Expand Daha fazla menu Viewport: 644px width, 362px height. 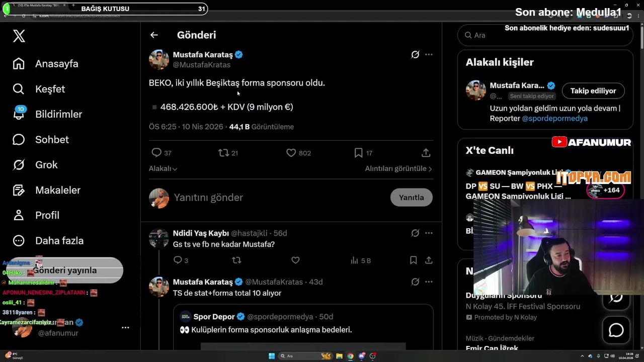(x=48, y=240)
